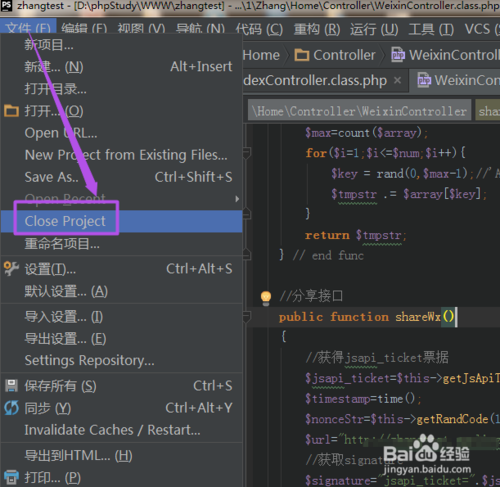Open 设置(T)... menu entry
500x487 pixels.
pos(121,269)
